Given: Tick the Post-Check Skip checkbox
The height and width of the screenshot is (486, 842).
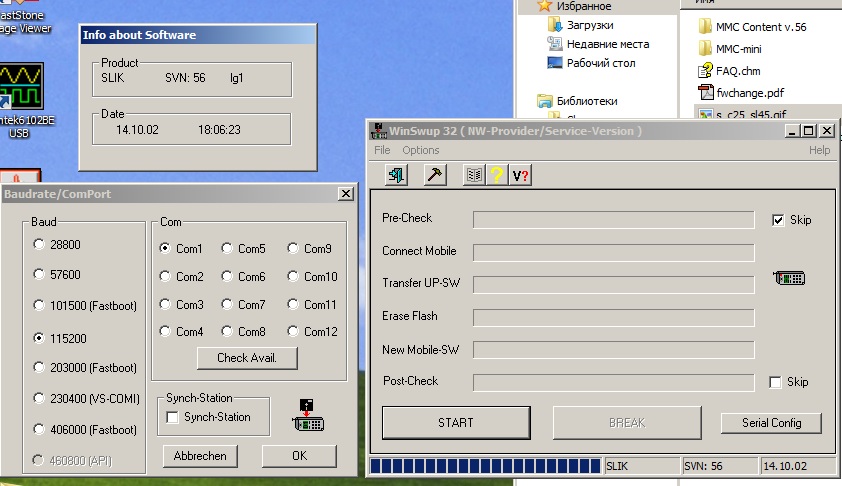Looking at the screenshot, I should [775, 382].
